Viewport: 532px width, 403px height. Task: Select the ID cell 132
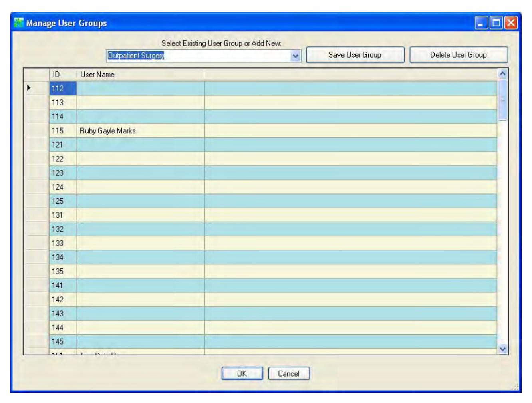(x=63, y=229)
